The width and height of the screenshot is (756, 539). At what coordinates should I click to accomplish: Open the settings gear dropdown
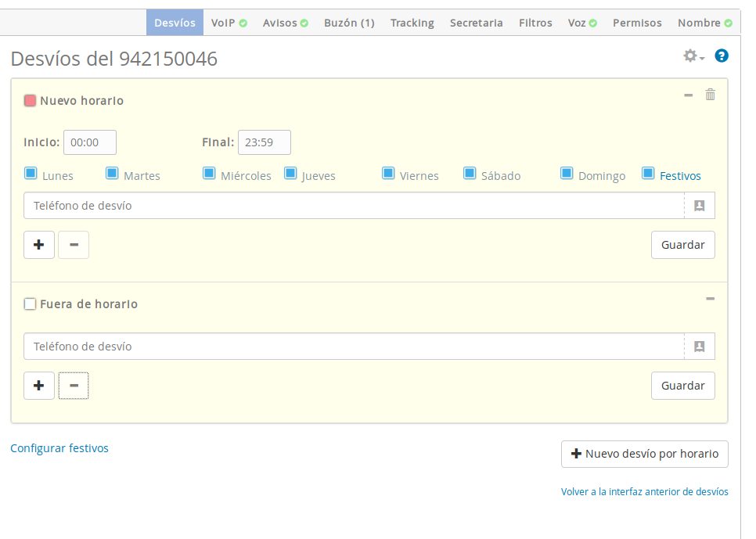tap(693, 56)
